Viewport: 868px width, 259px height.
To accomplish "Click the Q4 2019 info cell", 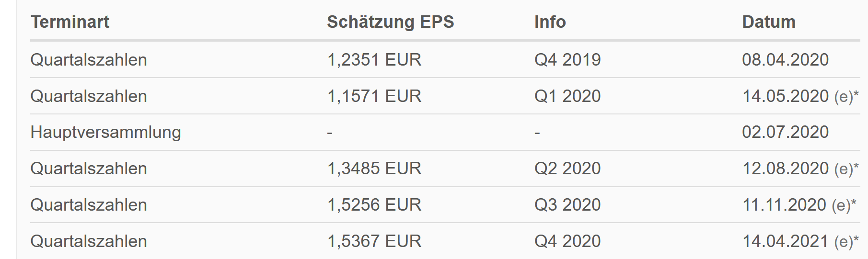I will click(x=567, y=60).
